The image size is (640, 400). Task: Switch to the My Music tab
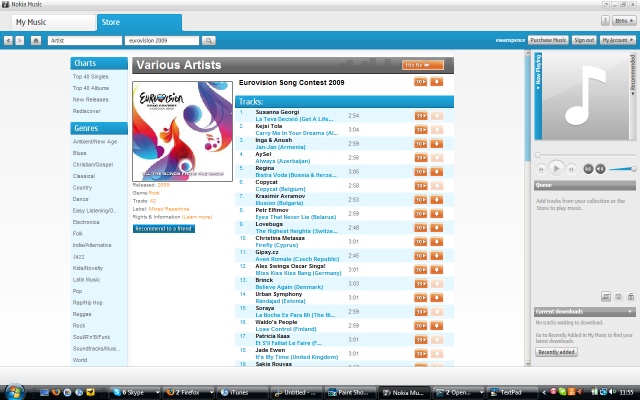pos(53,22)
